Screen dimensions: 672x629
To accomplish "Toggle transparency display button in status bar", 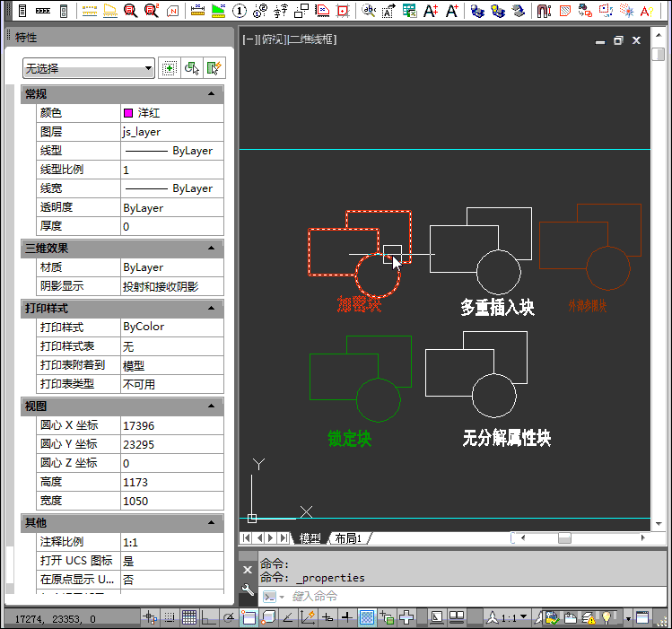I will coord(366,617).
